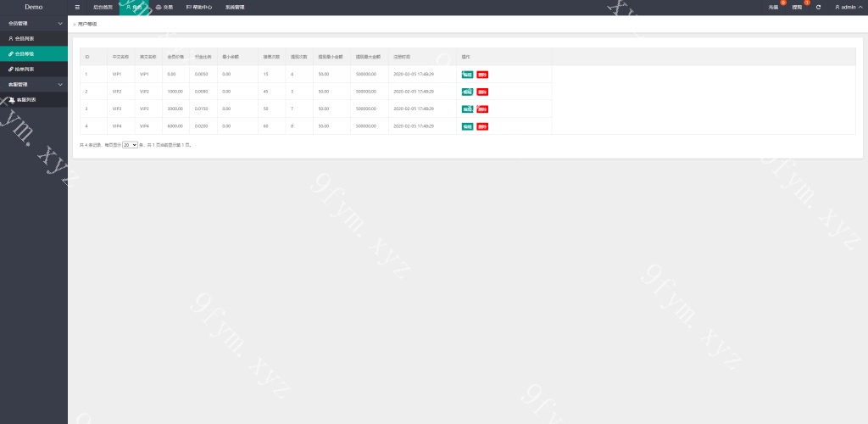Click the 英文名称 column header
The height and width of the screenshot is (424, 868).
pyautogui.click(x=147, y=57)
